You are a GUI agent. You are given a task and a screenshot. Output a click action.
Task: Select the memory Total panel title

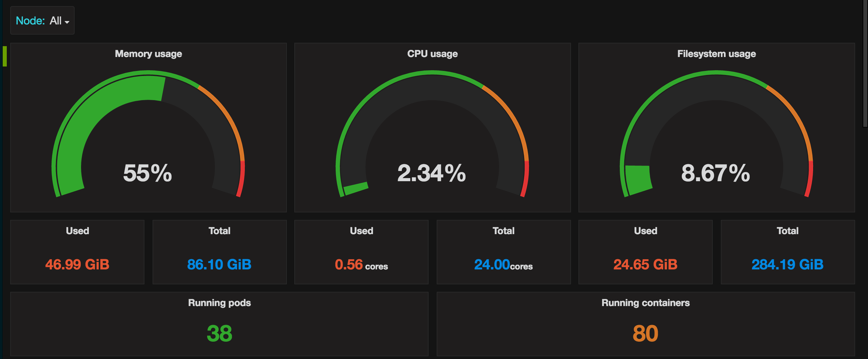coord(219,231)
